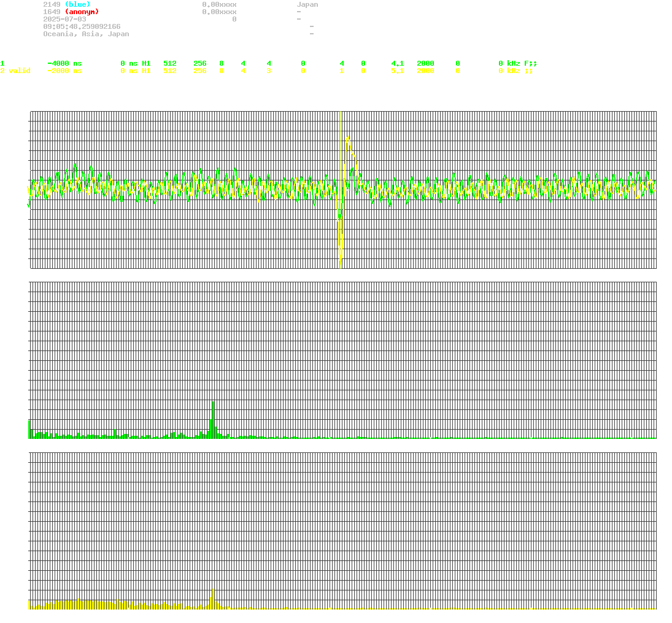Click 0 kHz ;; in yellow row
This screenshot has height=623, width=672.
click(516, 71)
